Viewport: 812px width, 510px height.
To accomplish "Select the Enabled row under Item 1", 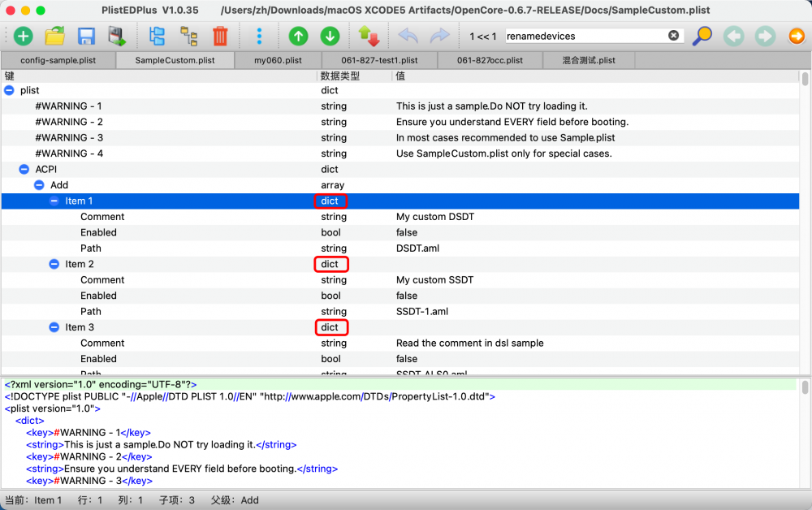I will (400, 232).
